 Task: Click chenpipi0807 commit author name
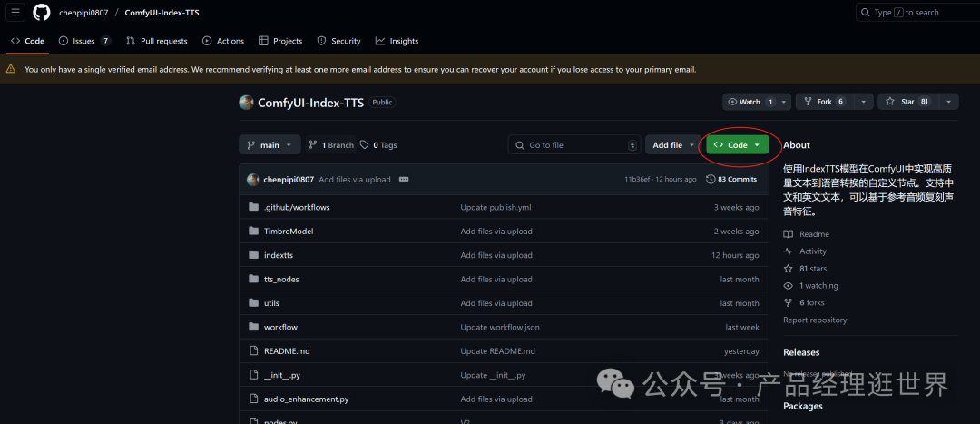click(289, 180)
